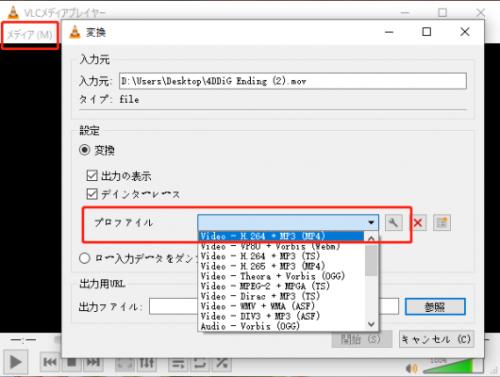
Task: Choose Video - VP80 + Vorbis (Webm) profile
Action: (x=282, y=246)
